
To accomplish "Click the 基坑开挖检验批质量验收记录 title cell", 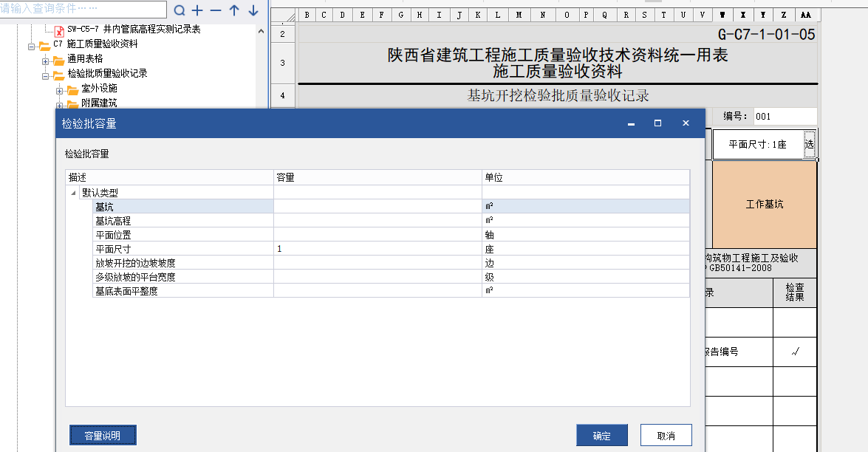I will coord(558,95).
